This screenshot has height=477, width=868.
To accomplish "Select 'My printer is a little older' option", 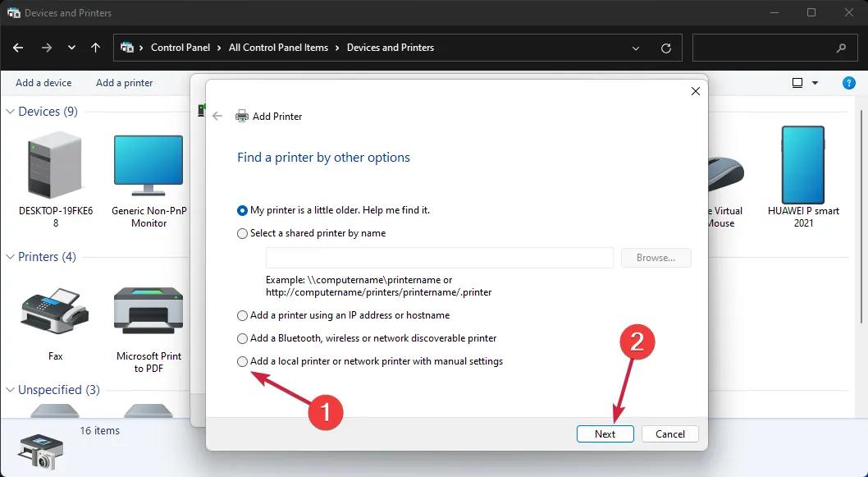I will click(242, 210).
